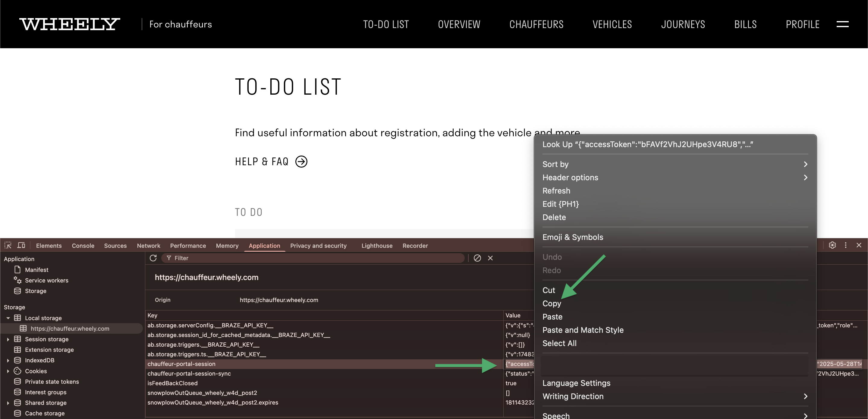Click the delete selected X icon

click(x=490, y=258)
